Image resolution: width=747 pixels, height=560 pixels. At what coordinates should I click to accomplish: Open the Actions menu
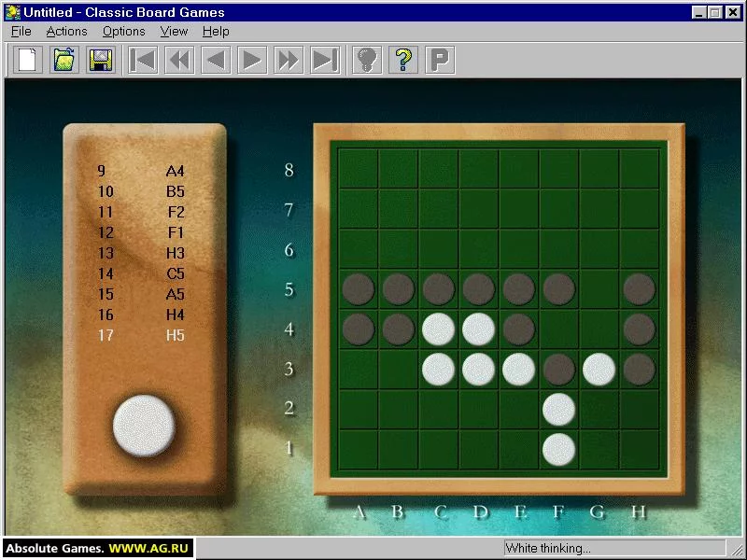(66, 32)
